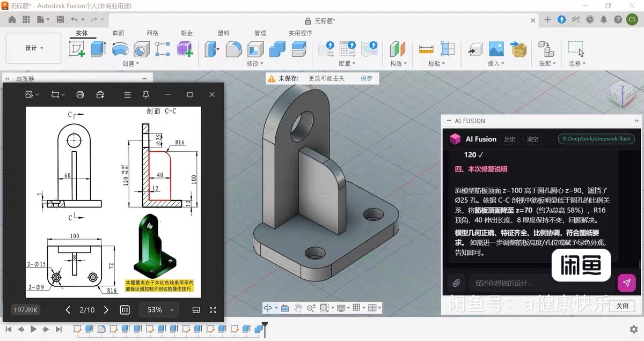Expand the 构造 (Construct) menu
This screenshot has width=644, height=341.
pyautogui.click(x=398, y=63)
